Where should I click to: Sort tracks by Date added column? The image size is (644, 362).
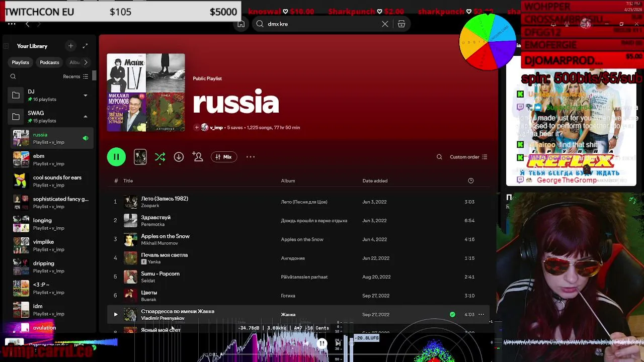(375, 180)
